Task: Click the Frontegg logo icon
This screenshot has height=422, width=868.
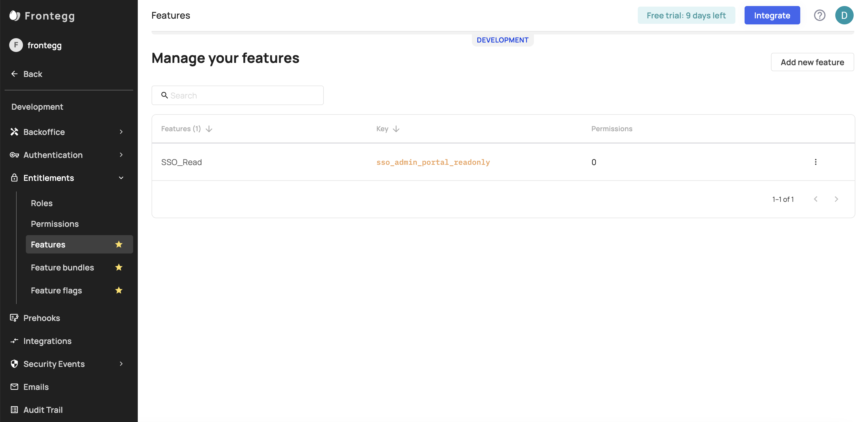Action: point(14,16)
